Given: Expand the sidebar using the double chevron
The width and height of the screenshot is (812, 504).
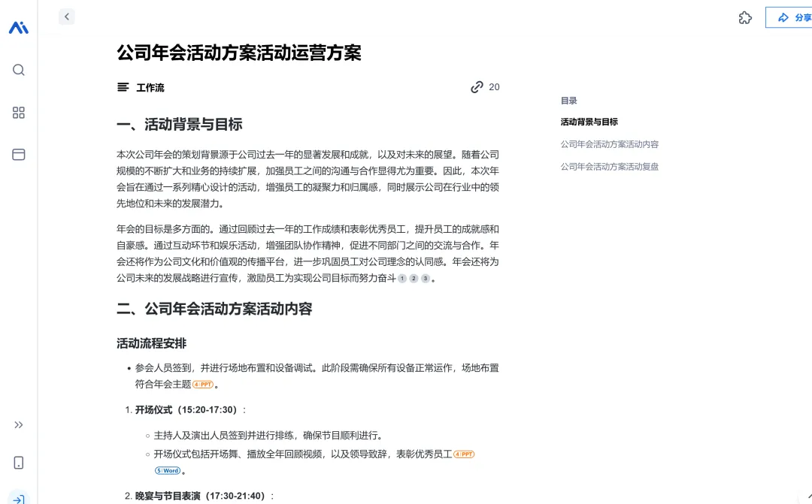Looking at the screenshot, I should pyautogui.click(x=18, y=424).
